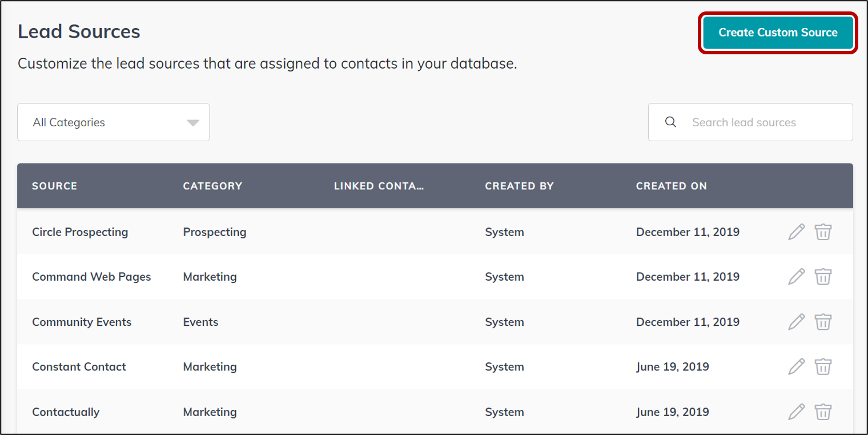Click Marketing category in Constant Contact row

(210, 366)
